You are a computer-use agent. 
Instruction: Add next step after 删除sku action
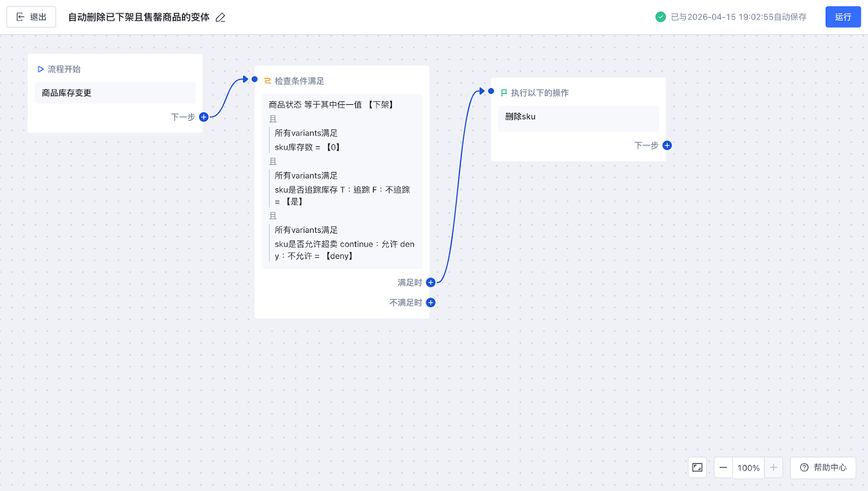(667, 145)
